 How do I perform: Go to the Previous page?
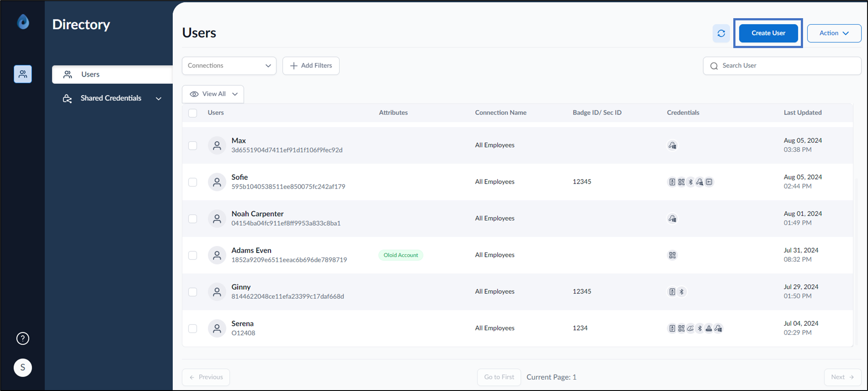(x=206, y=377)
